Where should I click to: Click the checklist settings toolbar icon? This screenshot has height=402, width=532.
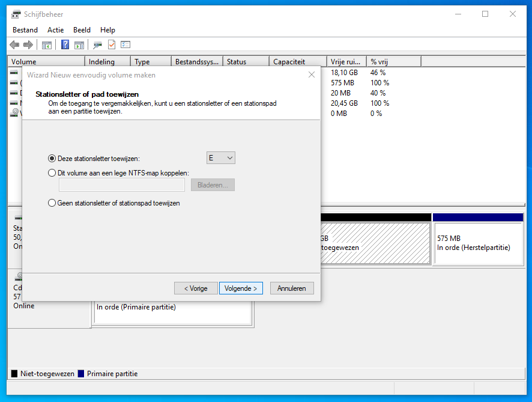125,44
